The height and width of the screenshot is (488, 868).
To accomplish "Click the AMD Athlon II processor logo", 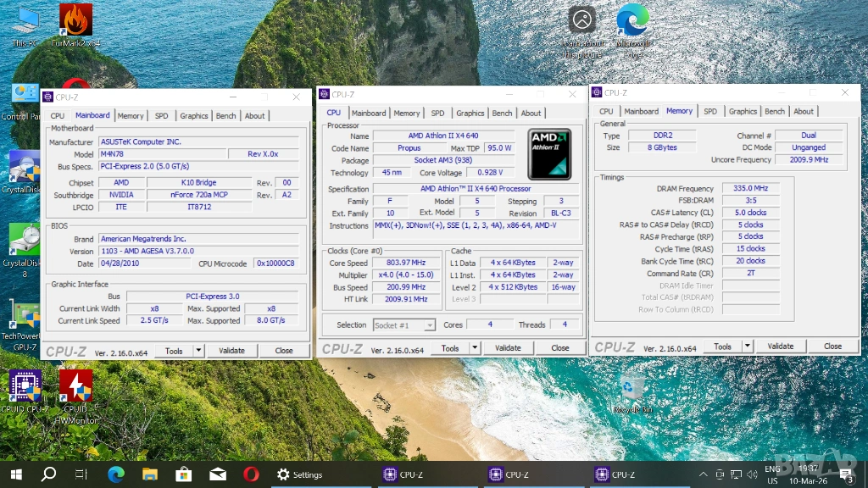I will (x=549, y=153).
